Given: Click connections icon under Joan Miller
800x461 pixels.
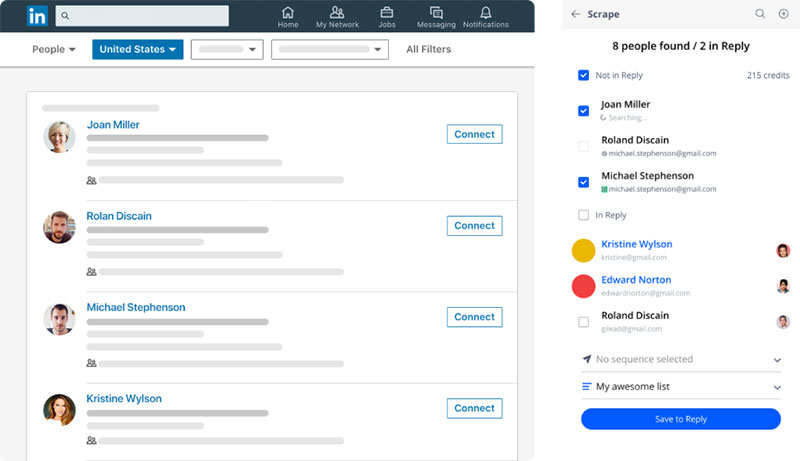Looking at the screenshot, I should click(91, 180).
